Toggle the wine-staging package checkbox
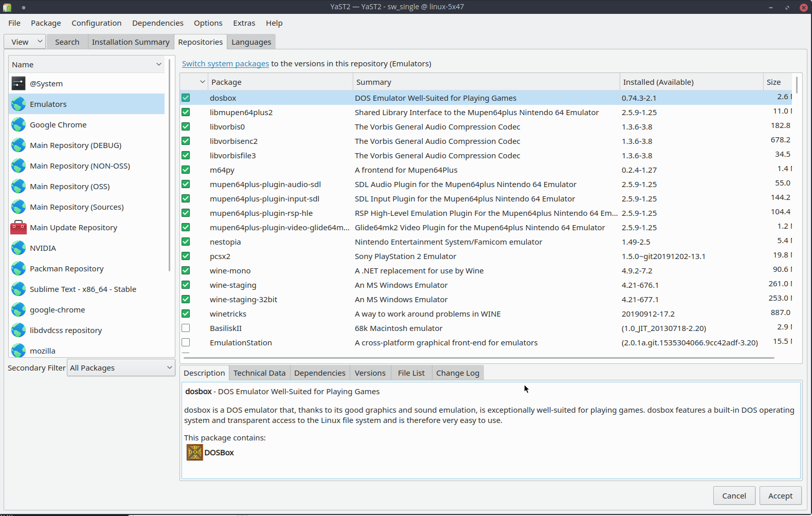The height and width of the screenshot is (516, 812). tap(186, 285)
